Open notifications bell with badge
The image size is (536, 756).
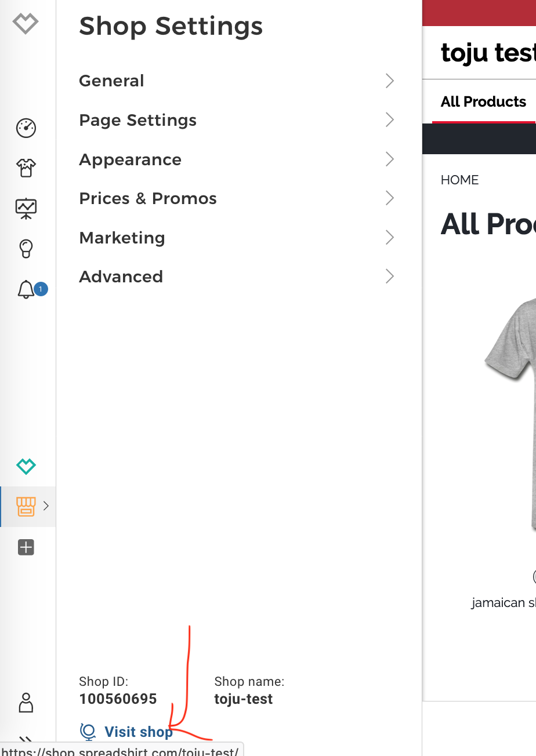click(x=26, y=289)
